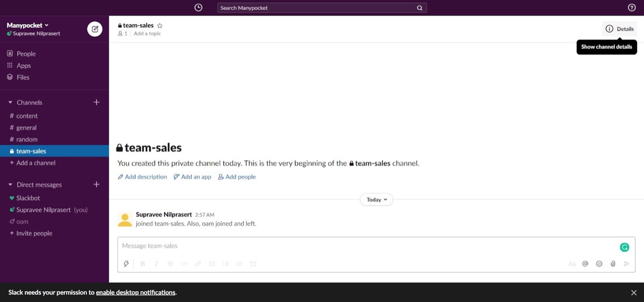Click the search magnifier icon

pos(420,8)
